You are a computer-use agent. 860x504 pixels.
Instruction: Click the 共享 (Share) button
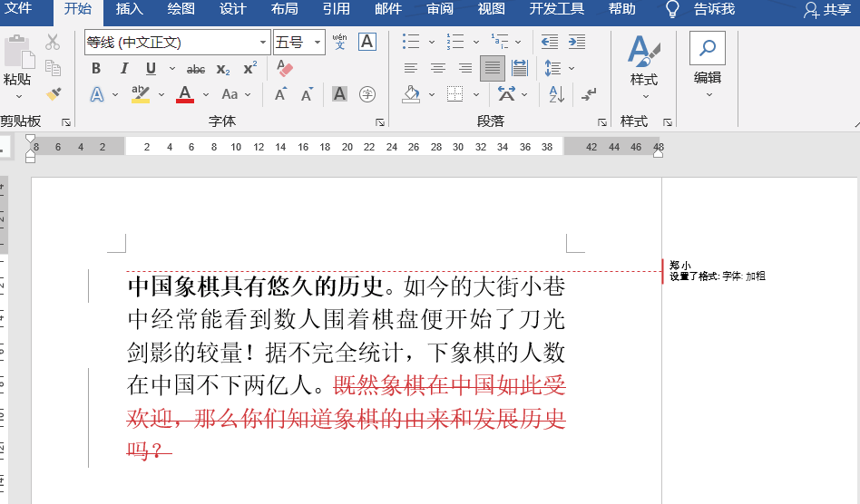point(826,10)
